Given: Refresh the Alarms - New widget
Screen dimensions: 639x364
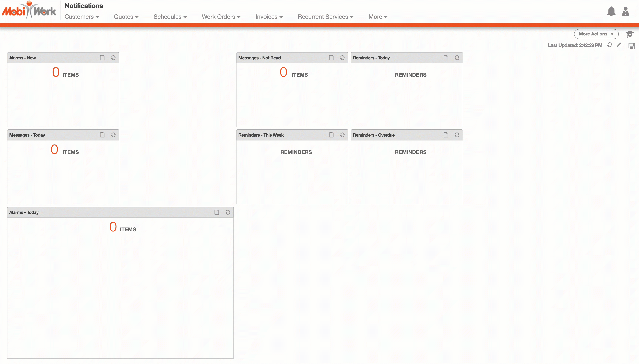Looking at the screenshot, I should tap(113, 58).
